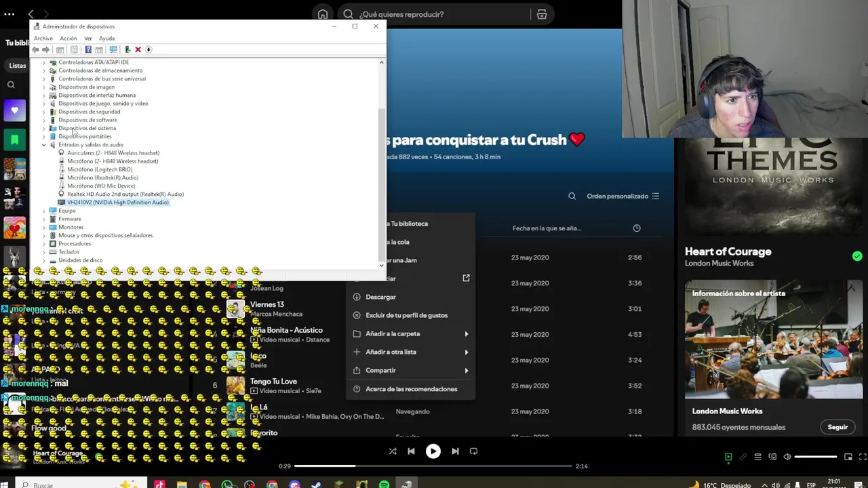Screen dimensions: 868x488
Task: Click Device Manager help toolbar icon
Action: click(x=87, y=49)
